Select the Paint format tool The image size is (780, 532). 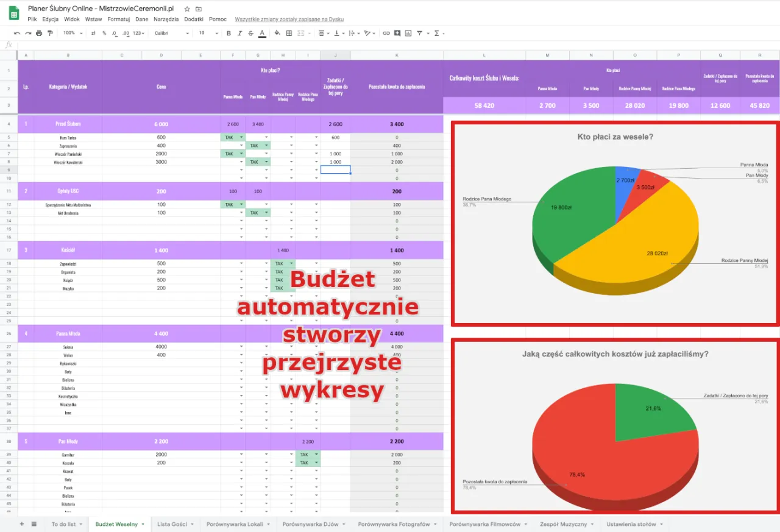[x=50, y=33]
